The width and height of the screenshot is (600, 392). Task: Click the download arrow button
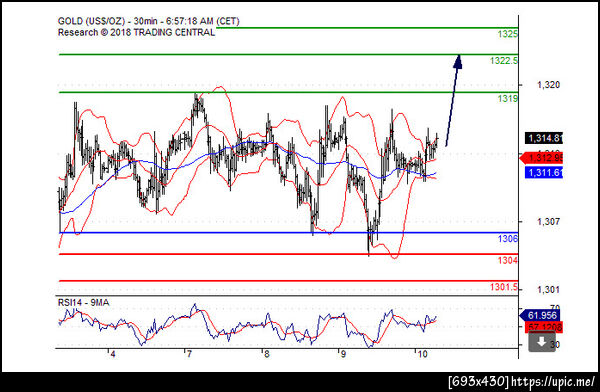click(541, 342)
